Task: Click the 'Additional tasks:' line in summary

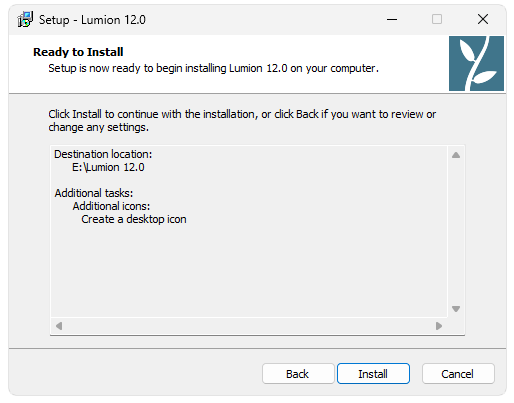Action: tap(94, 193)
